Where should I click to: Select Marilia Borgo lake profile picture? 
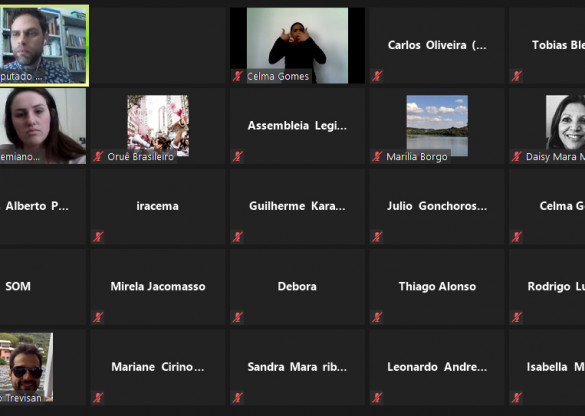pyautogui.click(x=437, y=125)
